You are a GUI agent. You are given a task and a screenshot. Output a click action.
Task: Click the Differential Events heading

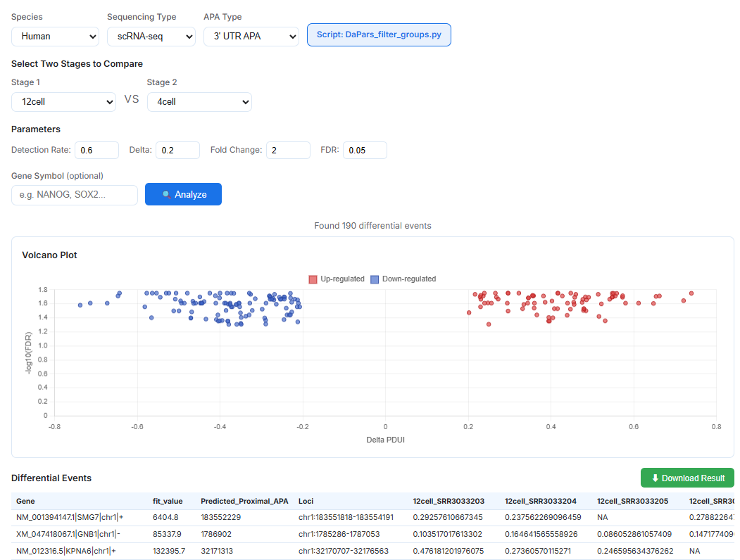click(51, 478)
